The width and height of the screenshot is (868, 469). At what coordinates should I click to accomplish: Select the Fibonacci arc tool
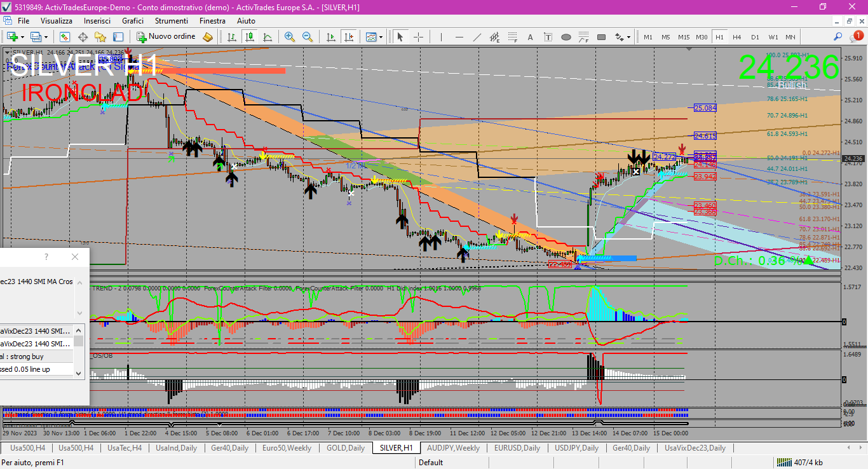point(584,37)
